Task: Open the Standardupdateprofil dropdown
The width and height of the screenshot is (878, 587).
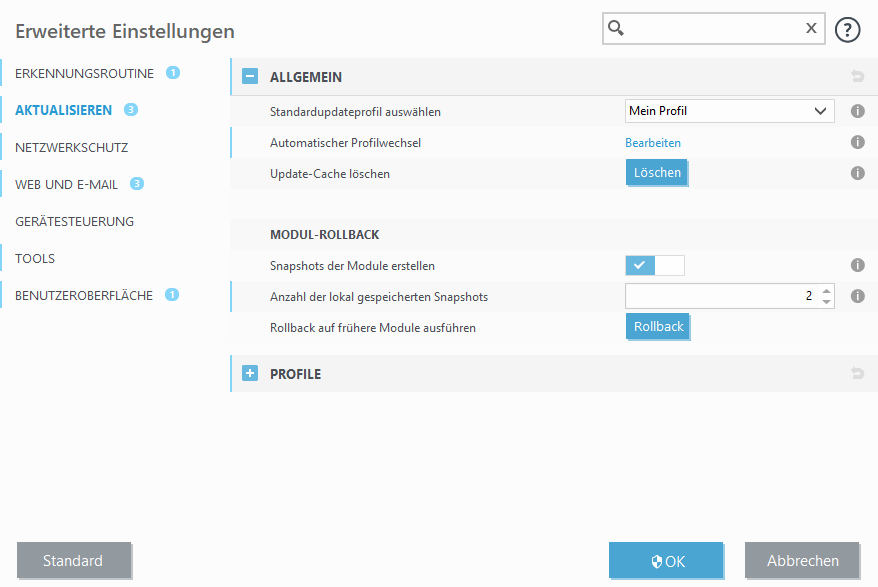Action: (730, 111)
